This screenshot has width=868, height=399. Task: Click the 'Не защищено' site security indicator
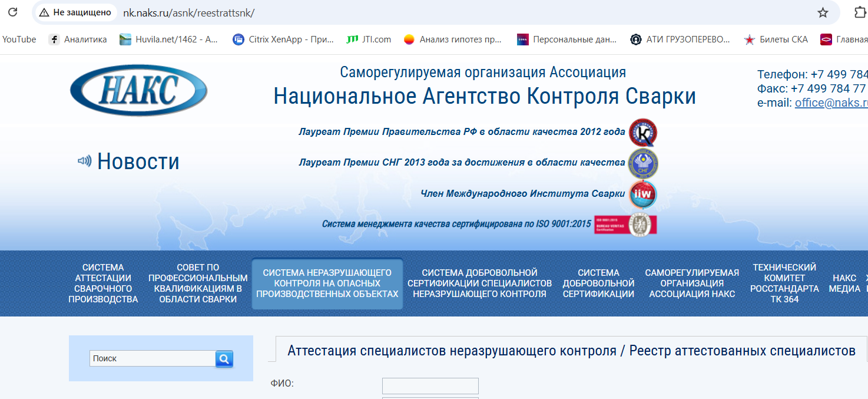click(x=75, y=12)
